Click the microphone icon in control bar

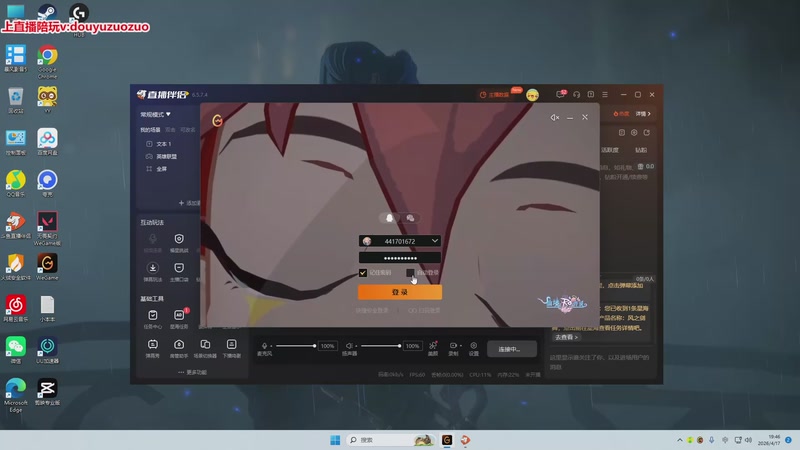264,345
